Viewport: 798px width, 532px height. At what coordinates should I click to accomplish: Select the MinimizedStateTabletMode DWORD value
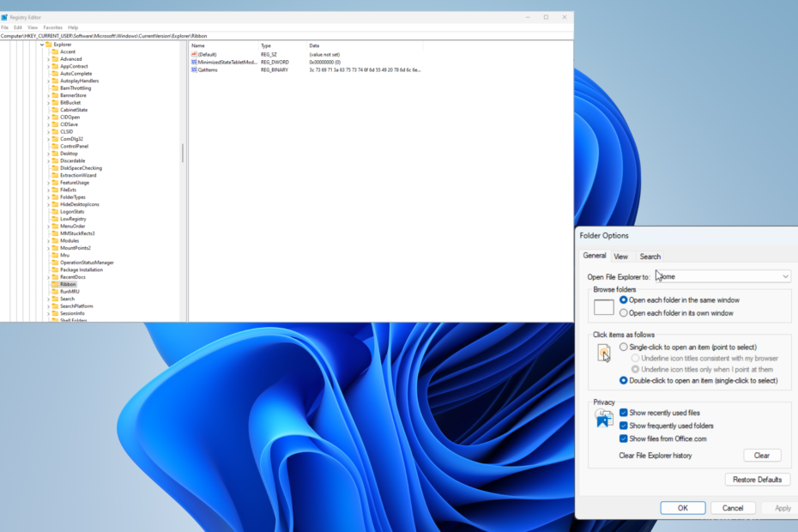[223, 62]
